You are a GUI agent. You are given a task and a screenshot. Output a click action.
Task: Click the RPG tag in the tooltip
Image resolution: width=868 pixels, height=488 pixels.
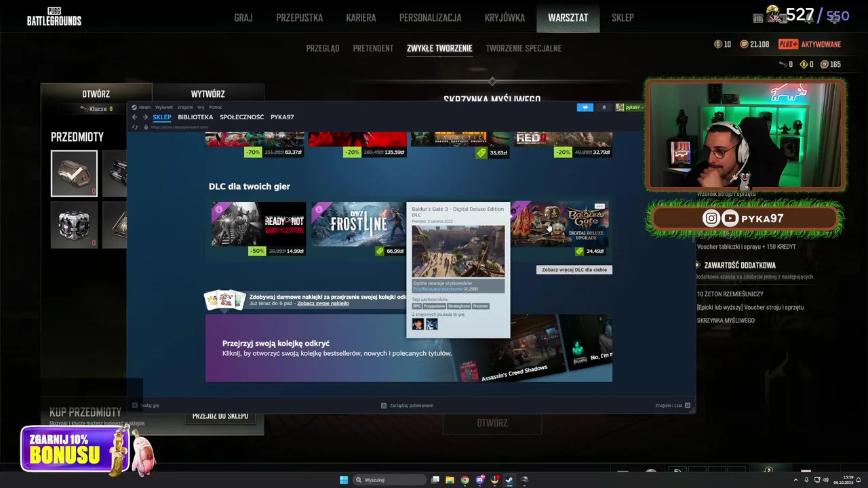pos(416,306)
